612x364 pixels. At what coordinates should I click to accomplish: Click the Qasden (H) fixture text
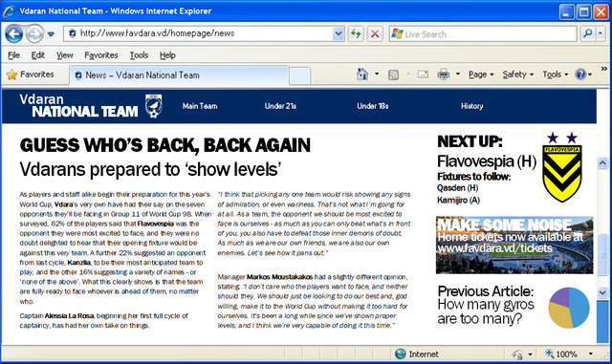coord(457,188)
